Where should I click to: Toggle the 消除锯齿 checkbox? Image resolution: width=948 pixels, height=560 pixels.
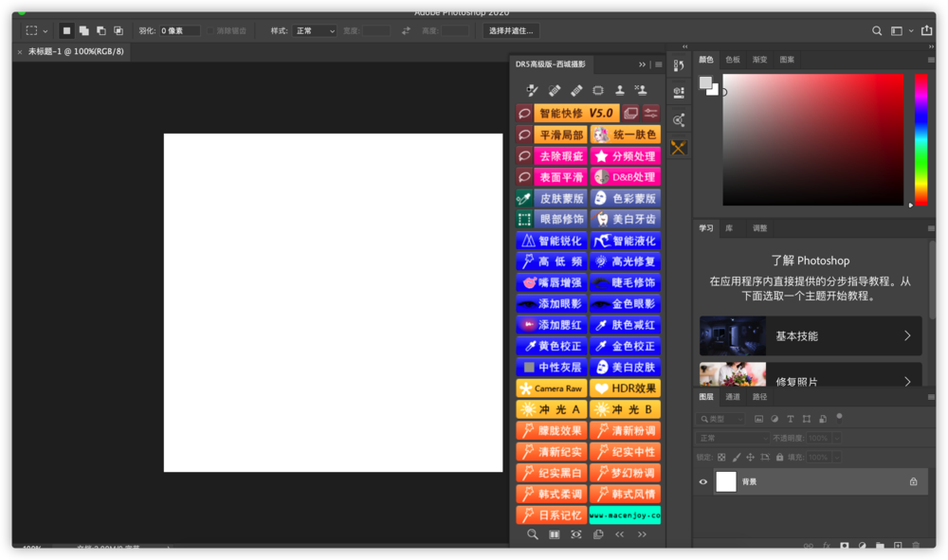[x=210, y=31]
